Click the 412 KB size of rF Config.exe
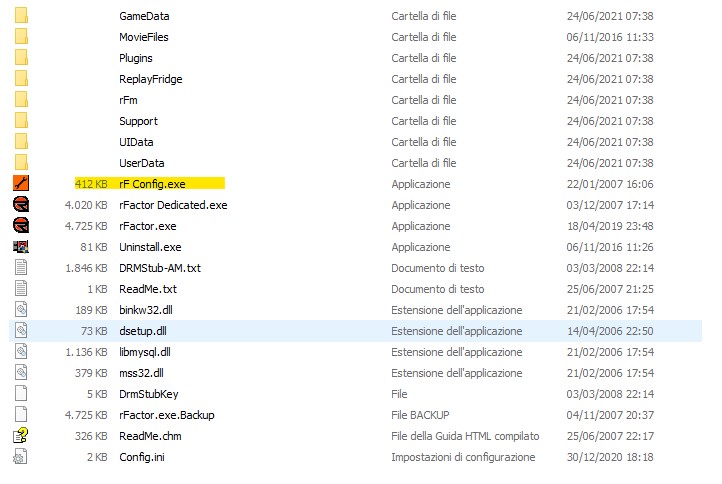This screenshot has width=722, height=484. (91, 184)
